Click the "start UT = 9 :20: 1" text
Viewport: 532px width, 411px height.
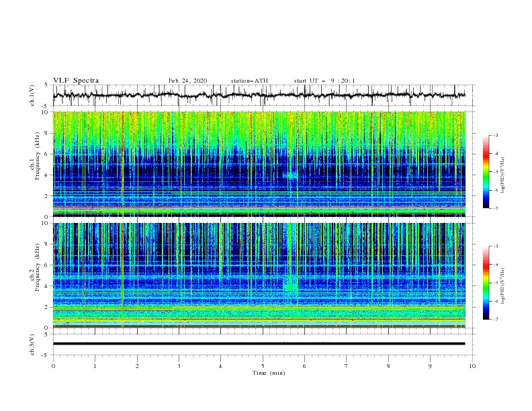(x=324, y=81)
